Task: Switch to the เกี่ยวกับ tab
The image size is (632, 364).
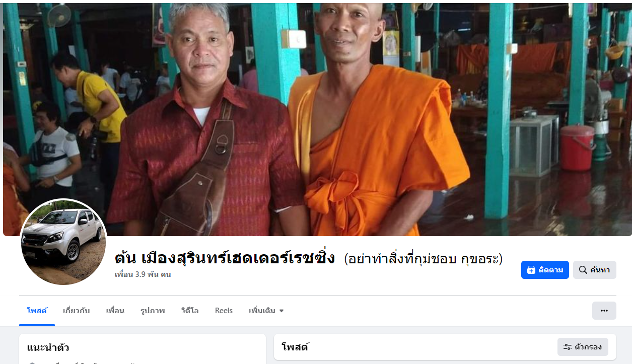Action: pos(77,311)
